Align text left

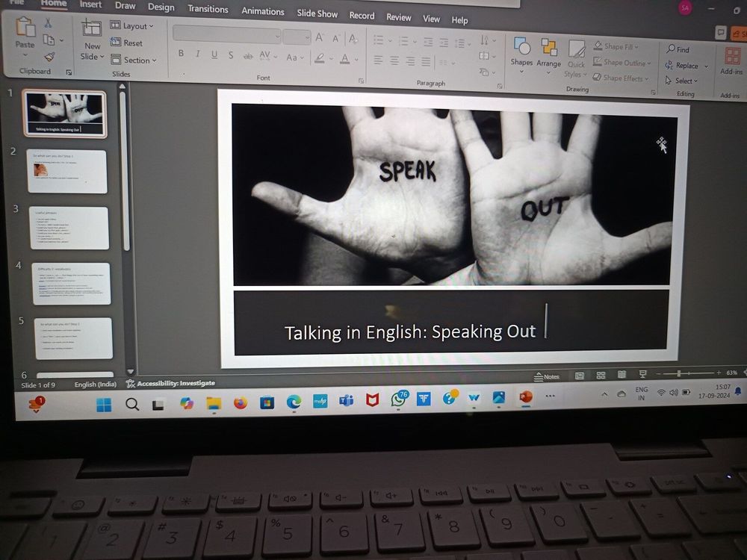click(378, 60)
